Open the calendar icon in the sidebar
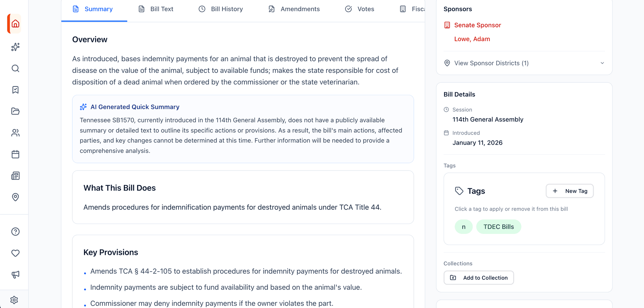The image size is (644, 308). [x=15, y=154]
